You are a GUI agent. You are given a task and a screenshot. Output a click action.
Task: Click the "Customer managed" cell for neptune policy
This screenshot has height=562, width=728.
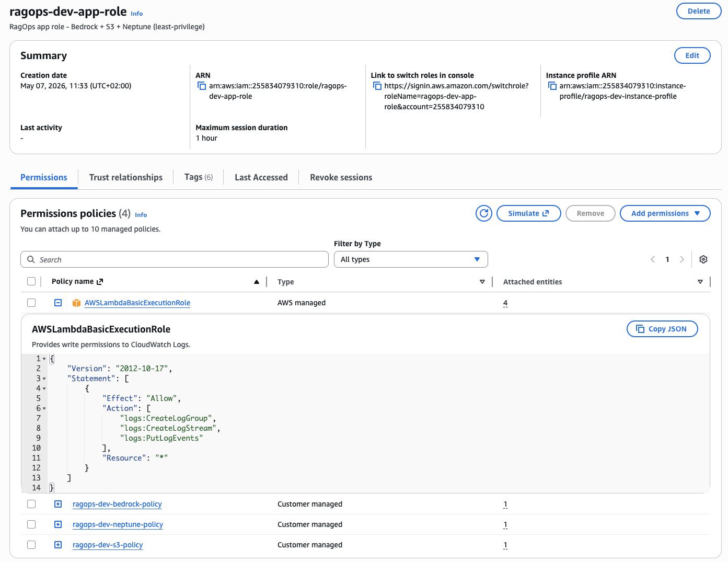point(310,524)
